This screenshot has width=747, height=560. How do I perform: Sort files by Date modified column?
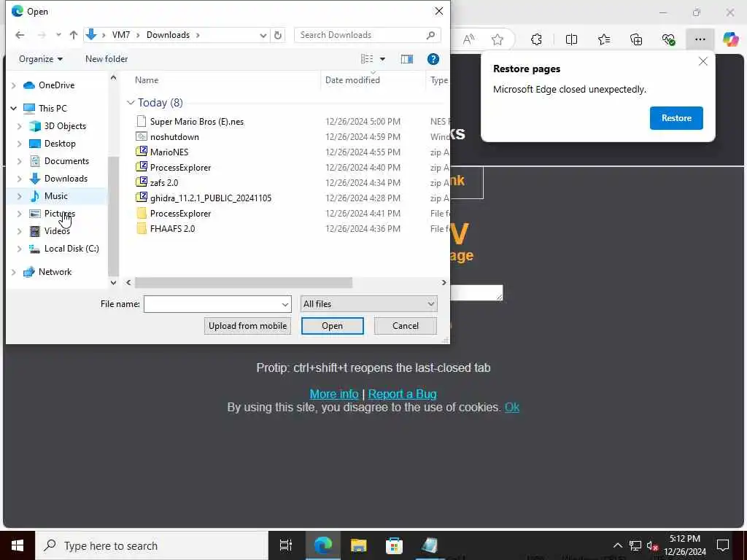coord(352,80)
